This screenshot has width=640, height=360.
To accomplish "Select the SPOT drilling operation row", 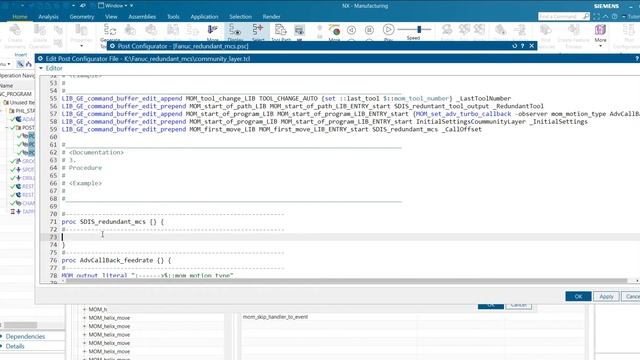I will [x=23, y=169].
